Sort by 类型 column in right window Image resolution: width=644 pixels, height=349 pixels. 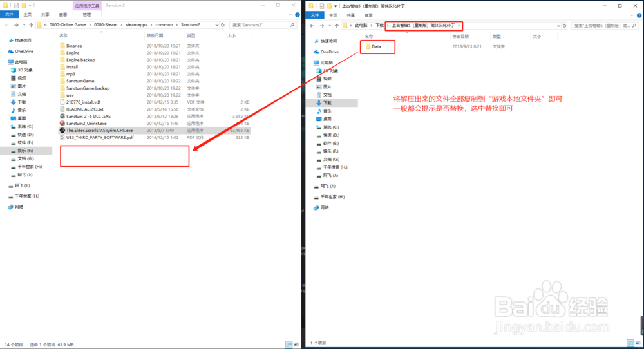497,37
